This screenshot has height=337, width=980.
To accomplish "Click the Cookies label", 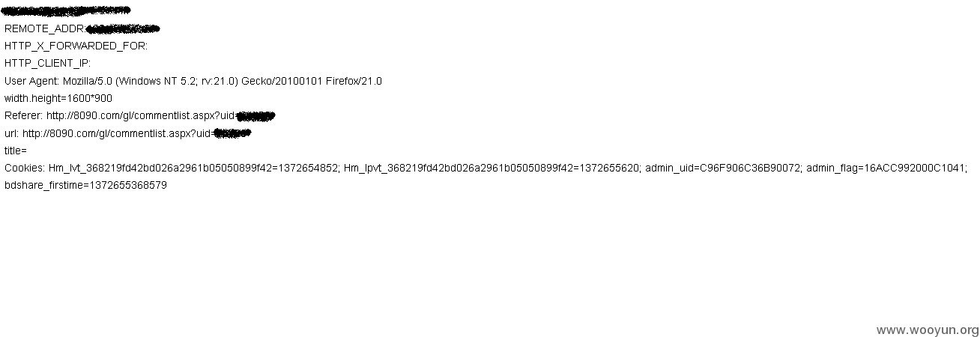I will 25,168.
